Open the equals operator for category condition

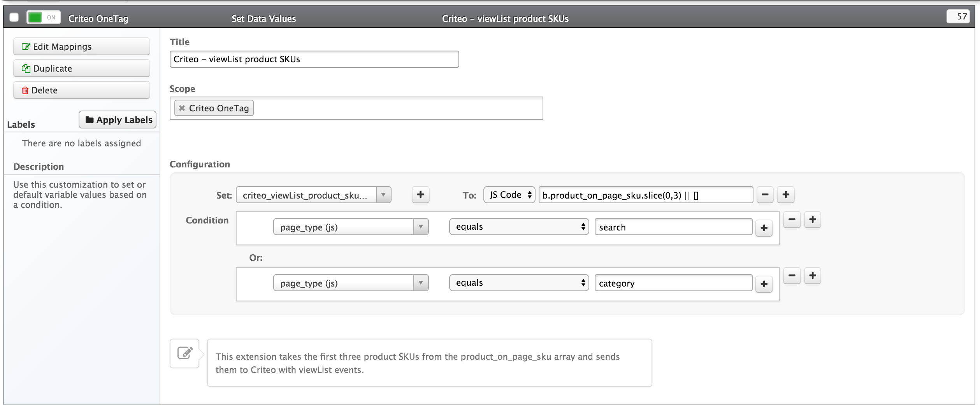pos(519,283)
